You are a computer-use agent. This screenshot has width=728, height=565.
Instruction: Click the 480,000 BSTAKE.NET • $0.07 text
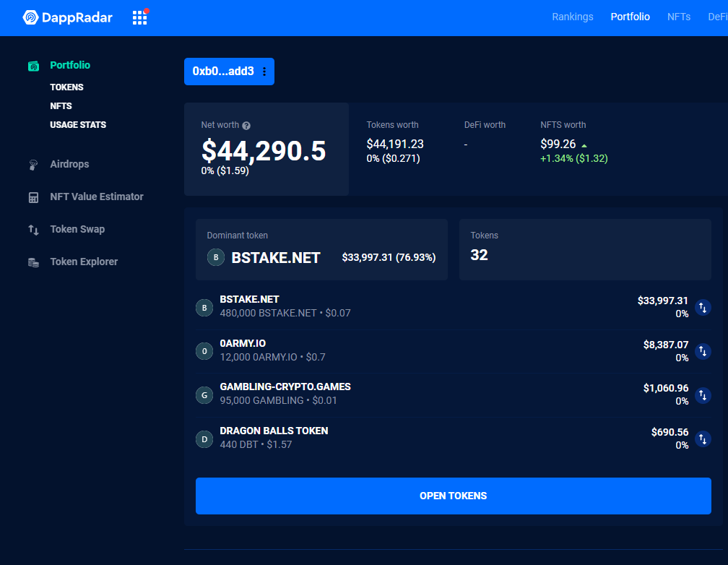[x=285, y=313]
